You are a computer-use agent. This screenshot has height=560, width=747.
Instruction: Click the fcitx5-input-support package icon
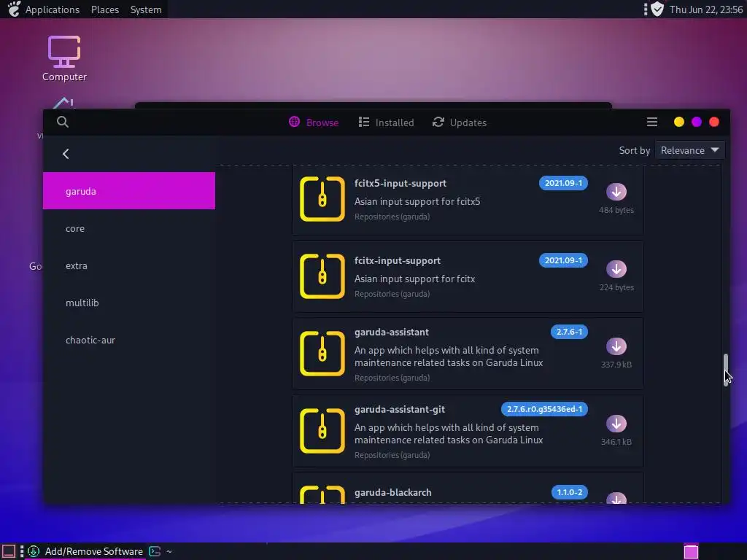pyautogui.click(x=322, y=198)
